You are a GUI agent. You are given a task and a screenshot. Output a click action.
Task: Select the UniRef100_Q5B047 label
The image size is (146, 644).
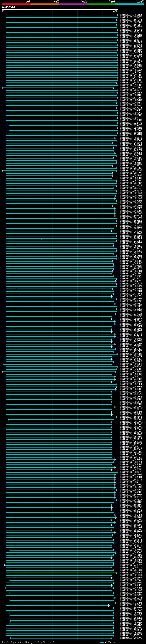131,573
